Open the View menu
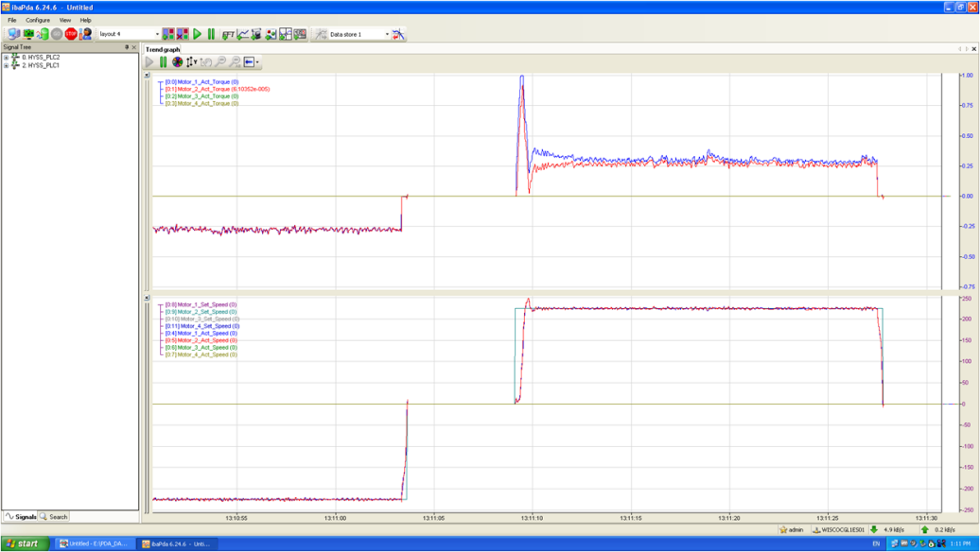This screenshot has width=980, height=552. point(65,20)
